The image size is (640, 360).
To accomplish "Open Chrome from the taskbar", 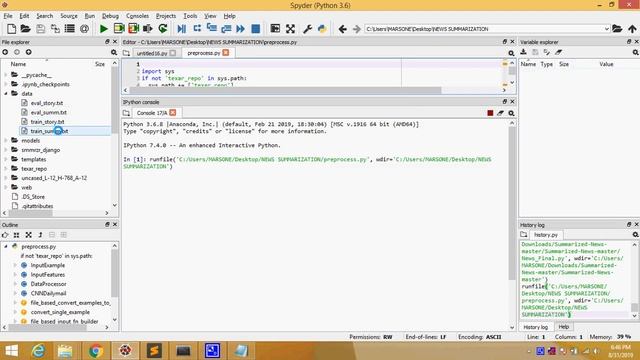I will coord(96,351).
